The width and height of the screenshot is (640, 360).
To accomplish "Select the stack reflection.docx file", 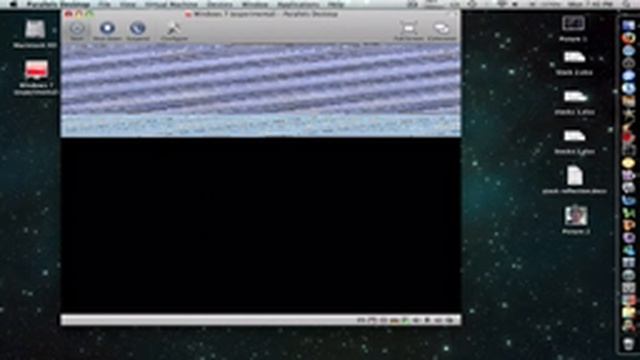I will [574, 180].
